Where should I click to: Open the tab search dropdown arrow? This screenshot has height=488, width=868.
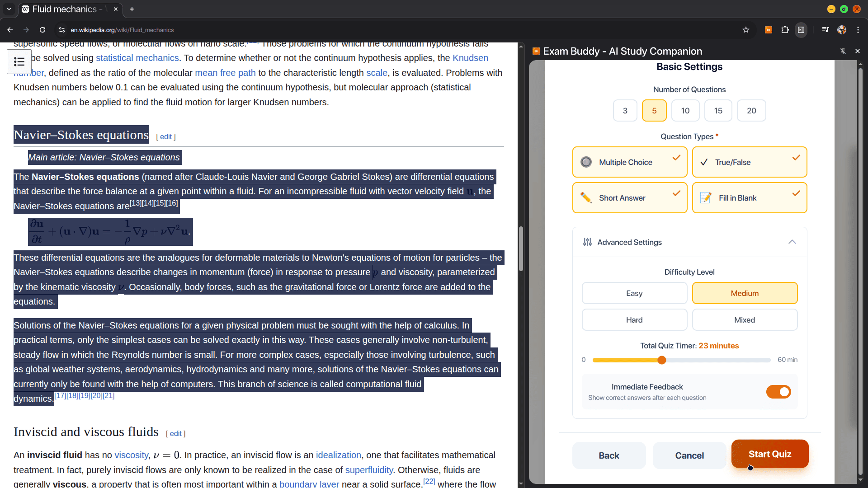[9, 9]
